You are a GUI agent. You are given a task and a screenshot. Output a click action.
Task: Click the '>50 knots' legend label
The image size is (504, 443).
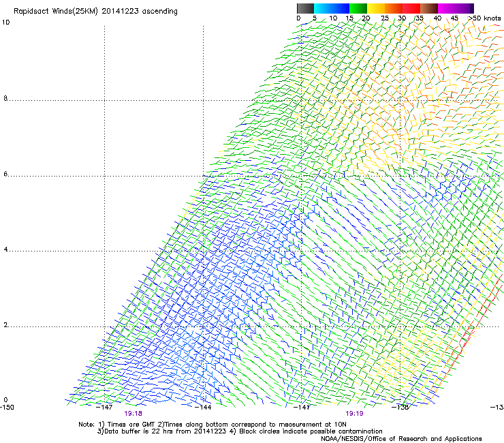tap(484, 18)
